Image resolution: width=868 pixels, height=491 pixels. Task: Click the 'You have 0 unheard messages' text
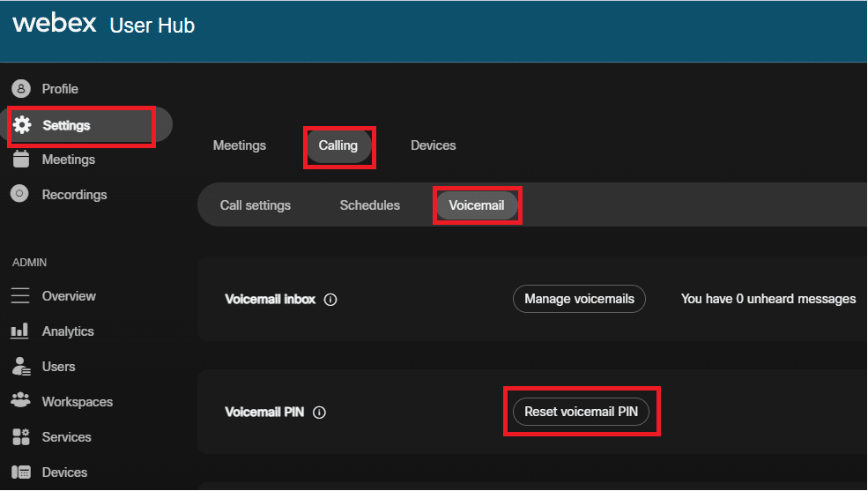[x=768, y=299]
